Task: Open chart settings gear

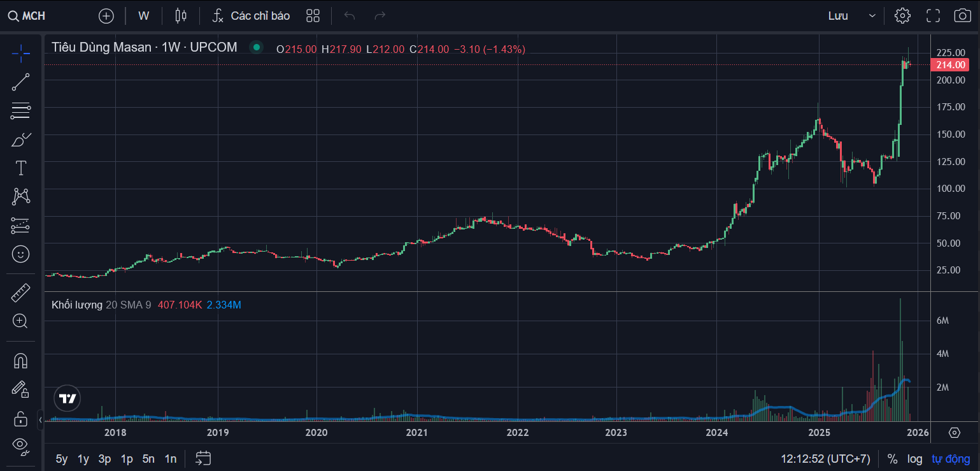Action: pyautogui.click(x=902, y=16)
